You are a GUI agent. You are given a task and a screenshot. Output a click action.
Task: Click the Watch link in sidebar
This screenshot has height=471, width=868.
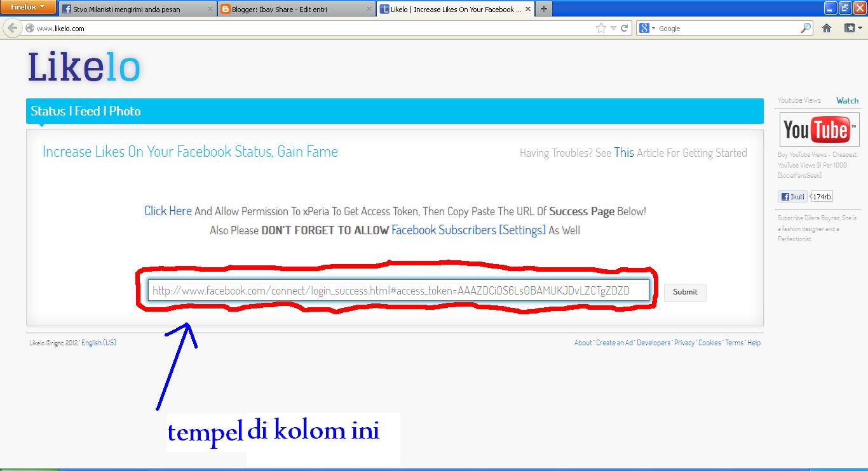click(x=847, y=100)
